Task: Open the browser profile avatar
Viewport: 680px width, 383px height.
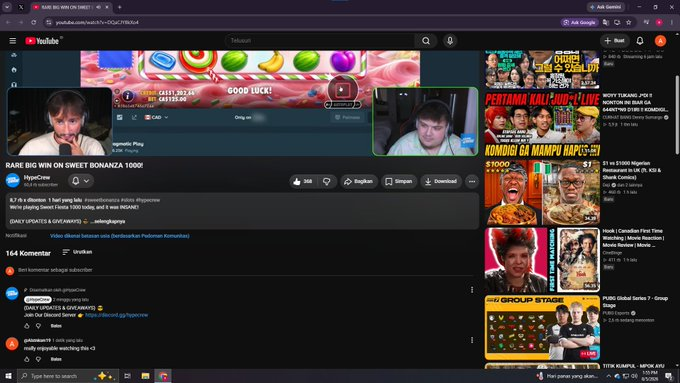Action: [659, 22]
